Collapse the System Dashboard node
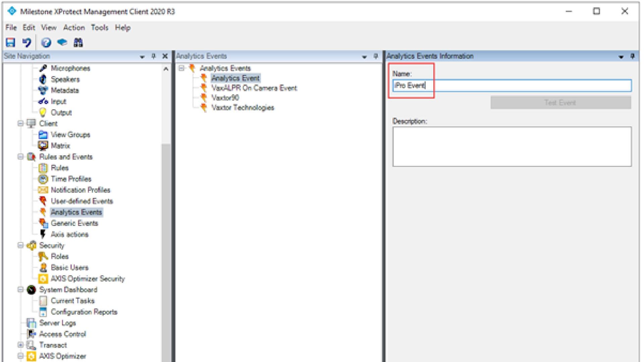Screen dimensions: 644x362 [20, 289]
